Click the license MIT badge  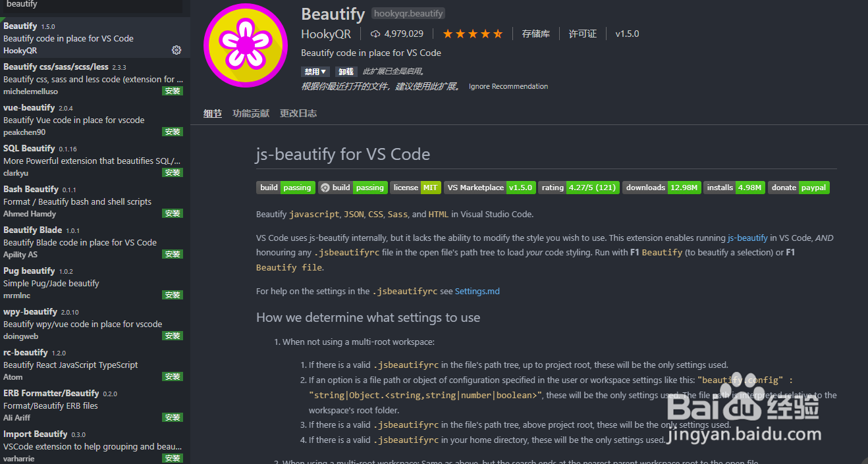(x=415, y=188)
